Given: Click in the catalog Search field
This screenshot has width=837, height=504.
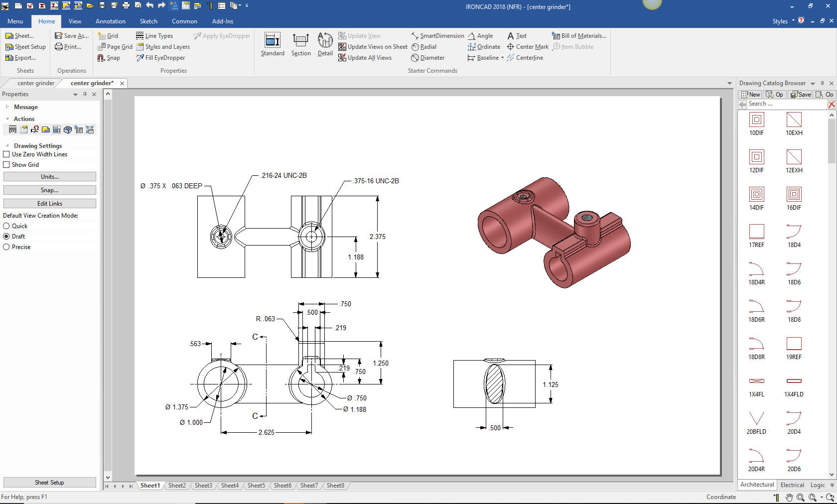Looking at the screenshot, I should pos(786,104).
